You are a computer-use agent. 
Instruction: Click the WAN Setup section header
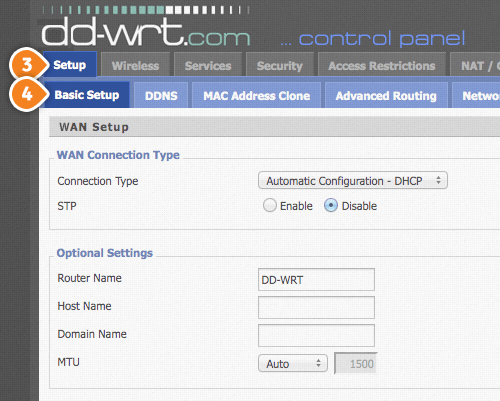(x=274, y=127)
